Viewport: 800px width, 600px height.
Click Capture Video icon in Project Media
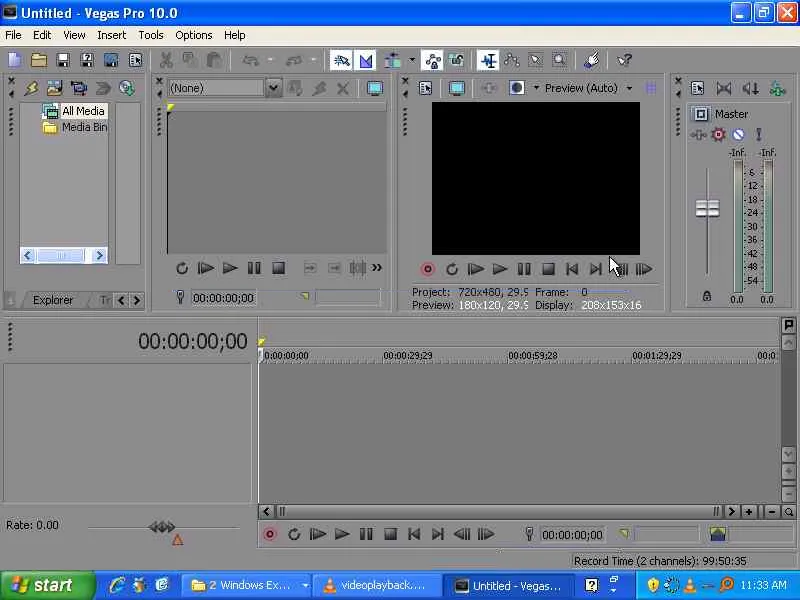click(79, 88)
